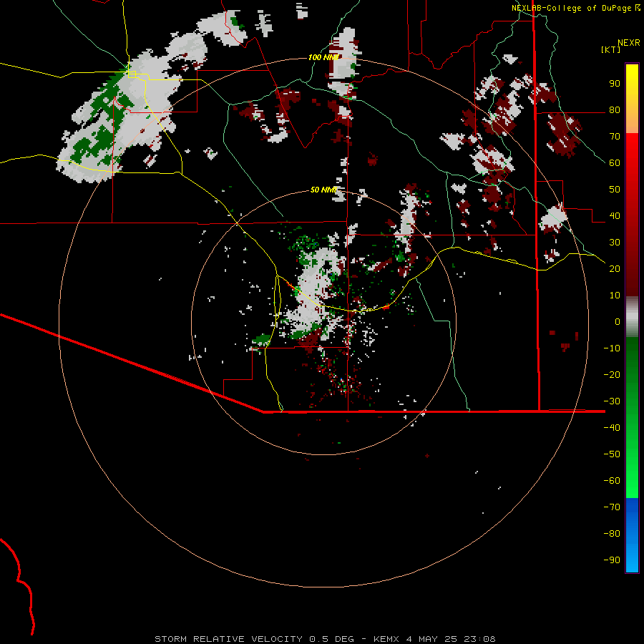
Task: Click the -50 value on velocity scale
Action: pos(612,454)
